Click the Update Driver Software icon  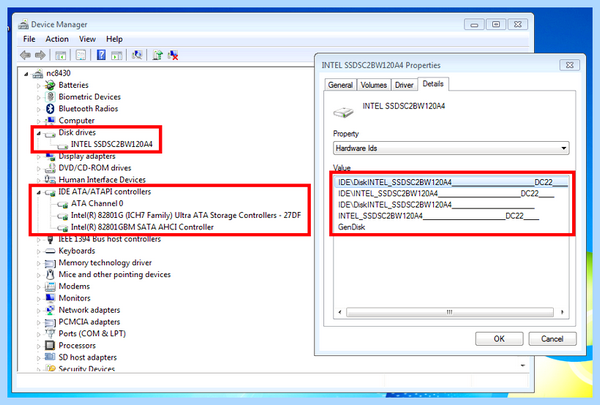(x=158, y=55)
